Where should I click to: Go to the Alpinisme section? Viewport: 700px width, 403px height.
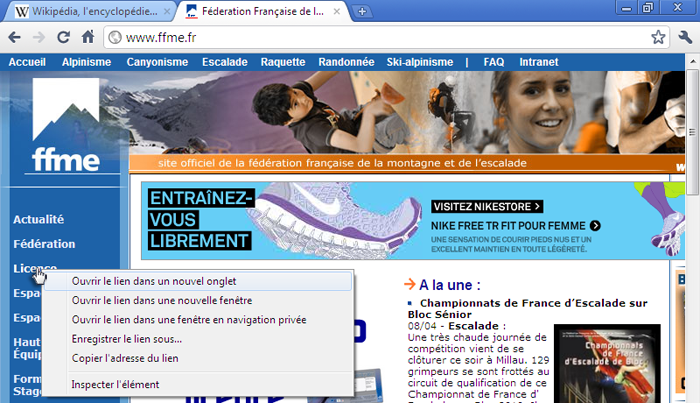87,62
